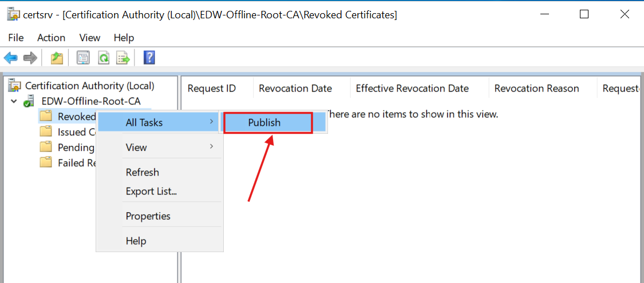
Task: Open the View menu in menu bar
Action: point(90,38)
